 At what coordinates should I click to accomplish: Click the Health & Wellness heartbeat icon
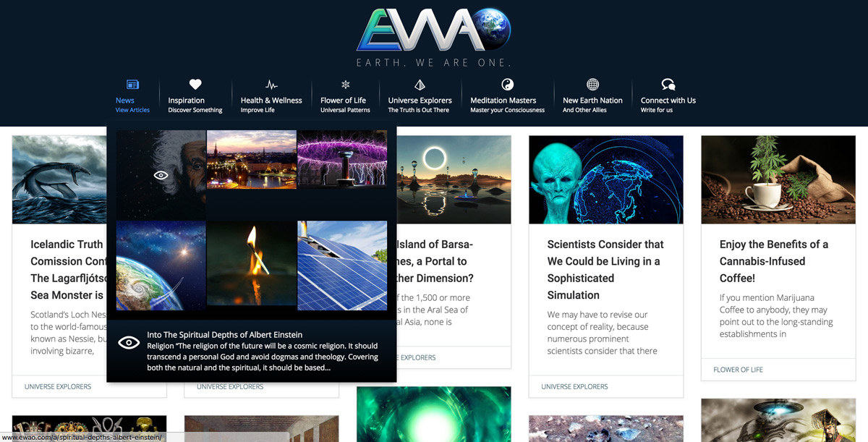[271, 85]
